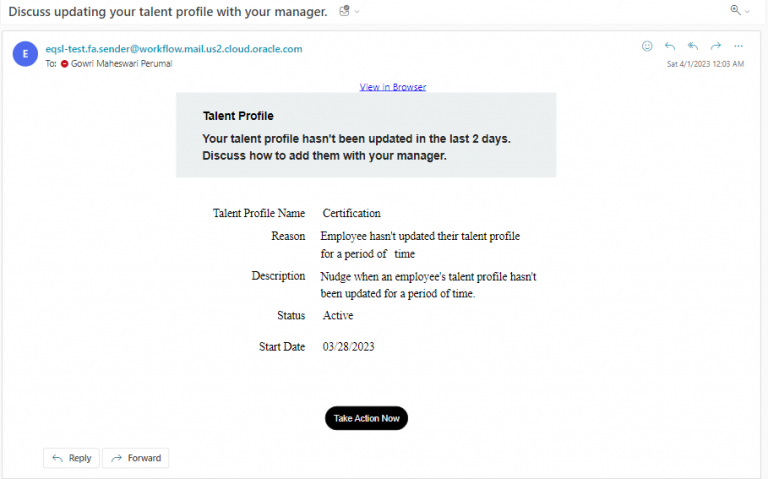Click the Reply arrow icon in header
Viewport: 768px width, 479px height.
coord(670,46)
